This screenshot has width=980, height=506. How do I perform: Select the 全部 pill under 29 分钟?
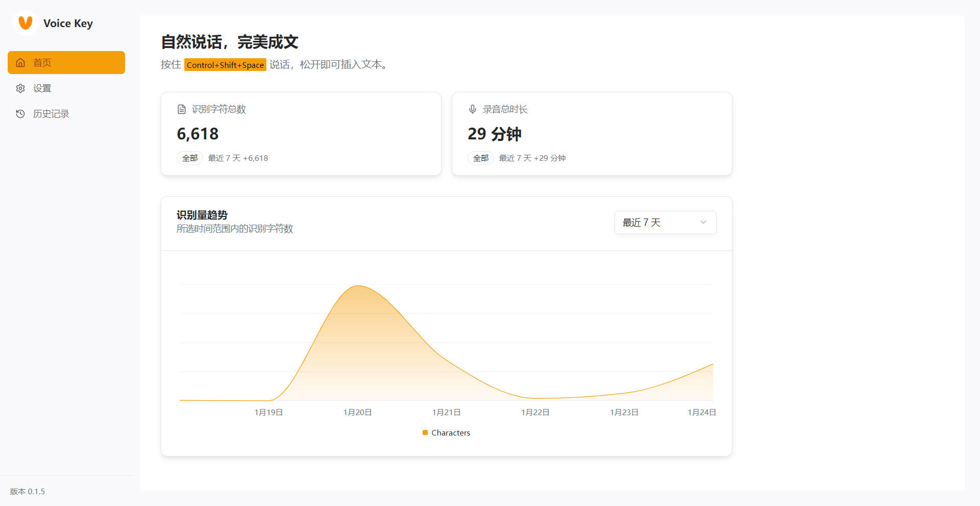pyautogui.click(x=481, y=158)
